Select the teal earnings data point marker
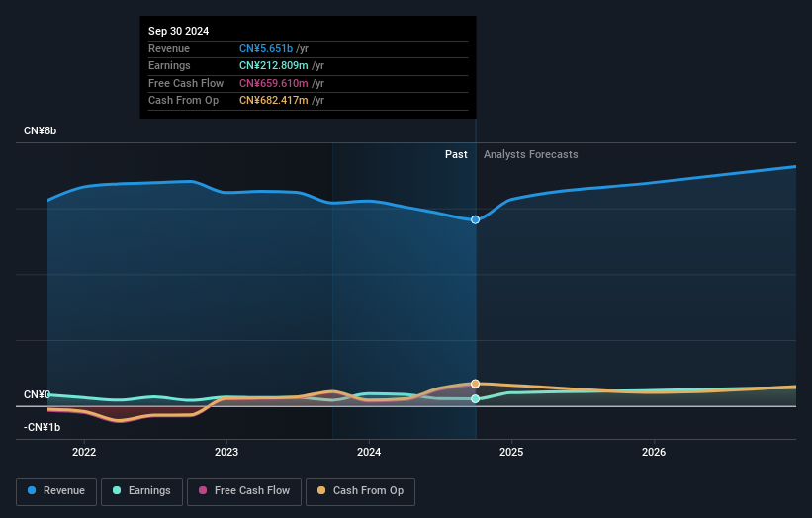Screen dimensions: 812x518 (x=475, y=399)
